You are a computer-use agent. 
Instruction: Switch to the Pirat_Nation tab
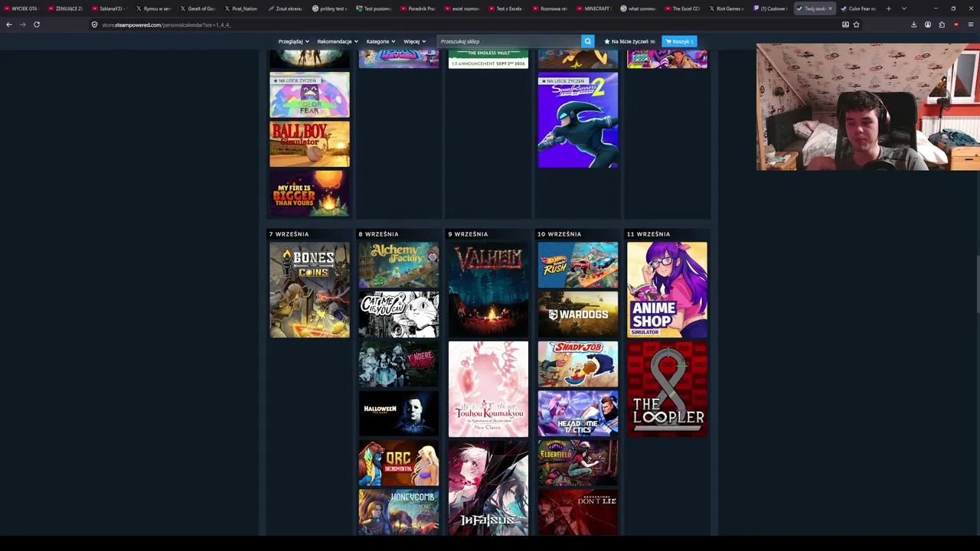pyautogui.click(x=242, y=8)
